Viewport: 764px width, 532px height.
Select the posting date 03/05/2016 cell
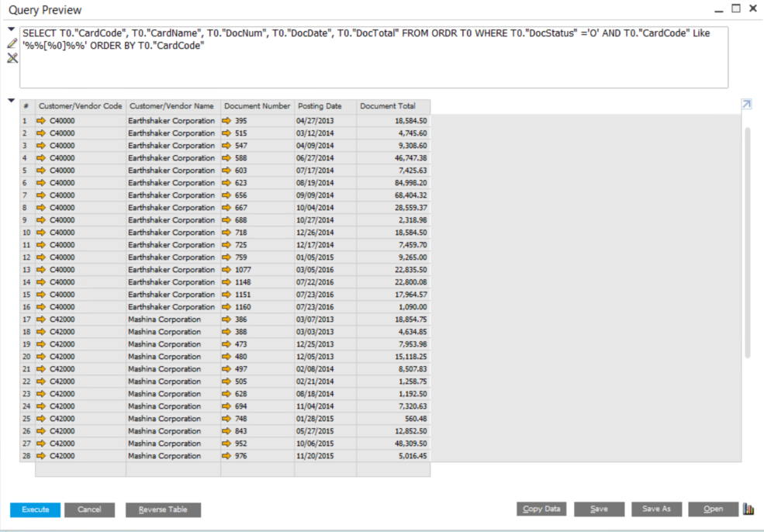[325, 270]
